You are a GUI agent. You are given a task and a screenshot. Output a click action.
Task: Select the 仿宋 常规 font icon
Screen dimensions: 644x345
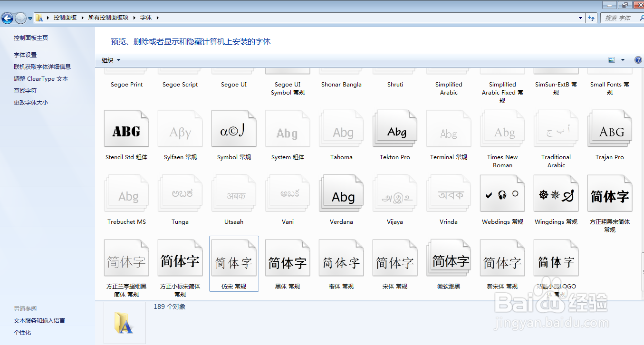click(x=234, y=258)
